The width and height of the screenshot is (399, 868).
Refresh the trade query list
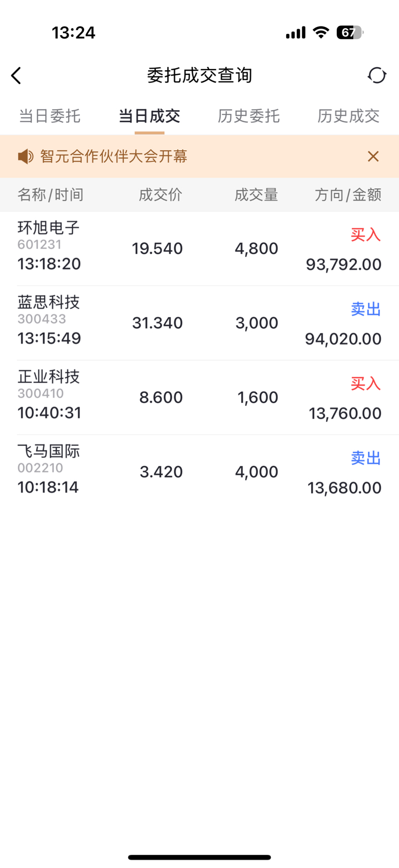coord(377,75)
